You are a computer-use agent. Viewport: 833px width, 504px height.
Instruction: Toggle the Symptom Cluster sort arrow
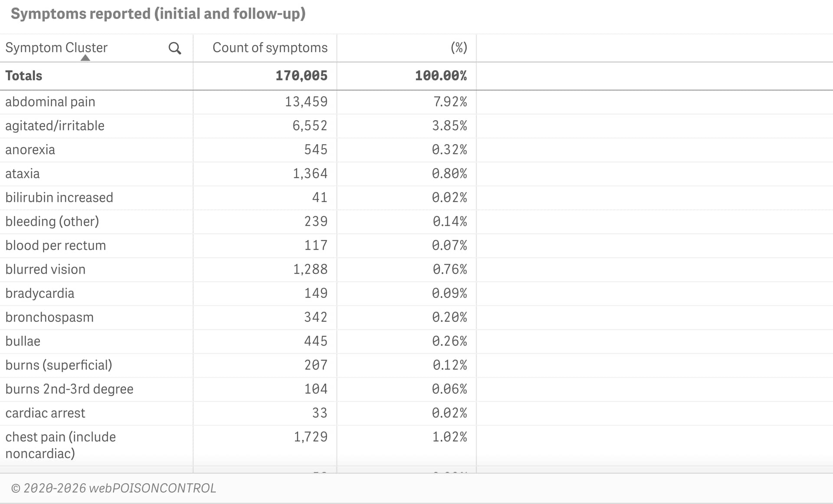coord(85,58)
